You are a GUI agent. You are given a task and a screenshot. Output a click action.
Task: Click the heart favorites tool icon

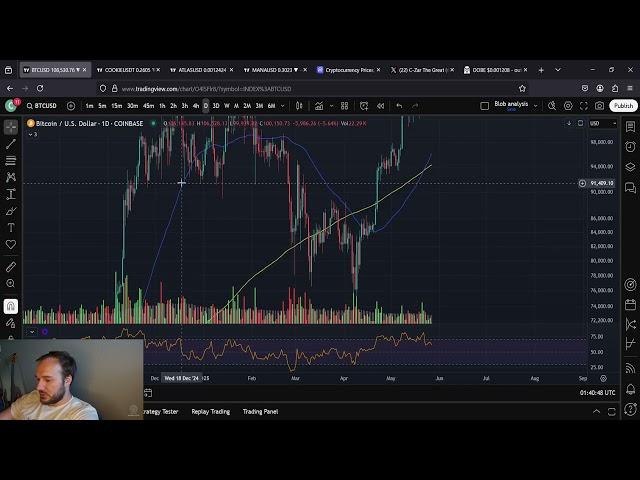(x=11, y=244)
